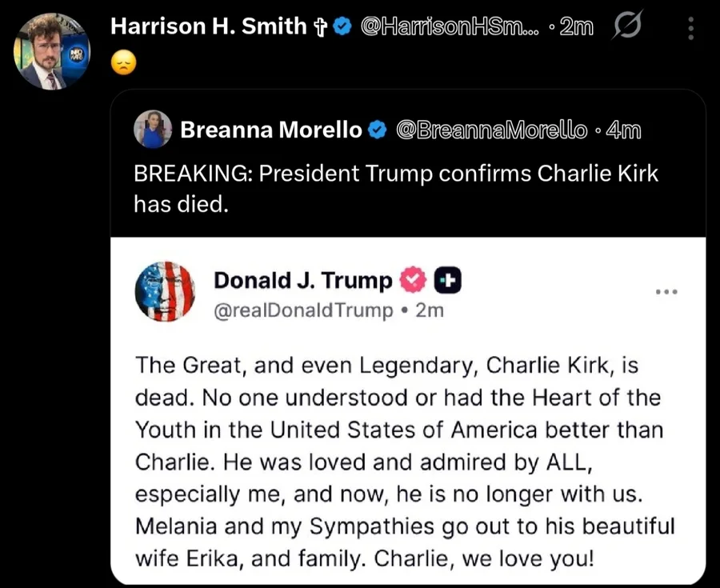
Task: Open Breanna Morello's avatar
Action: point(152,129)
